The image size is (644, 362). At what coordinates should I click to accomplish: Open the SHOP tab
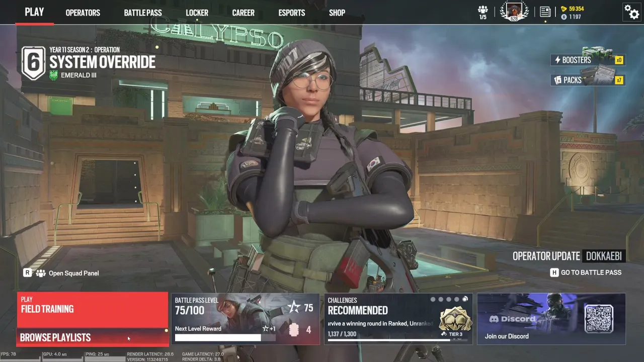pos(337,13)
